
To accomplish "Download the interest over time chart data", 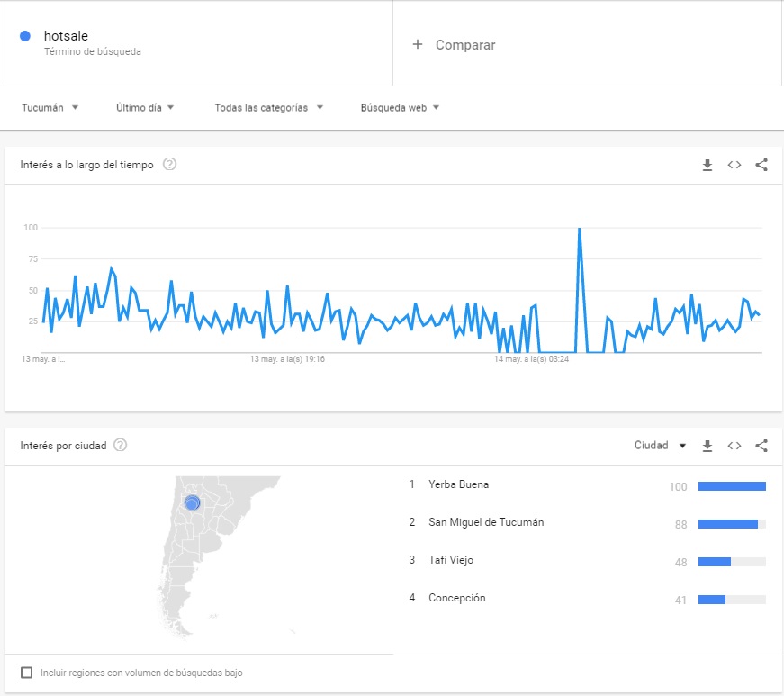I will pos(707,165).
